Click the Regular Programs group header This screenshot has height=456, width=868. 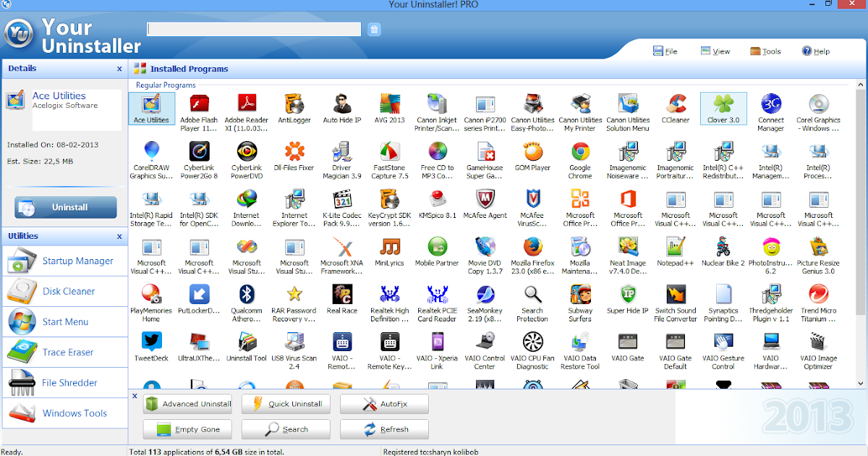[166, 85]
